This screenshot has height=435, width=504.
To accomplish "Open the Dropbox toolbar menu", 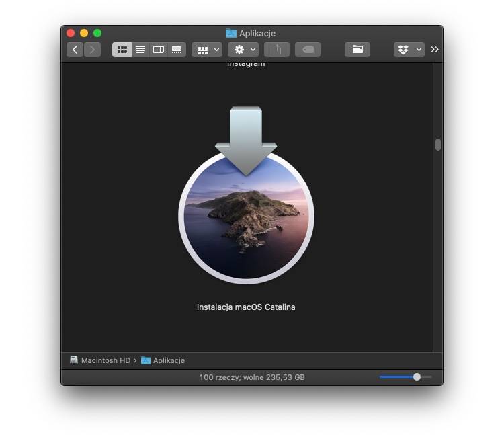I will point(409,50).
